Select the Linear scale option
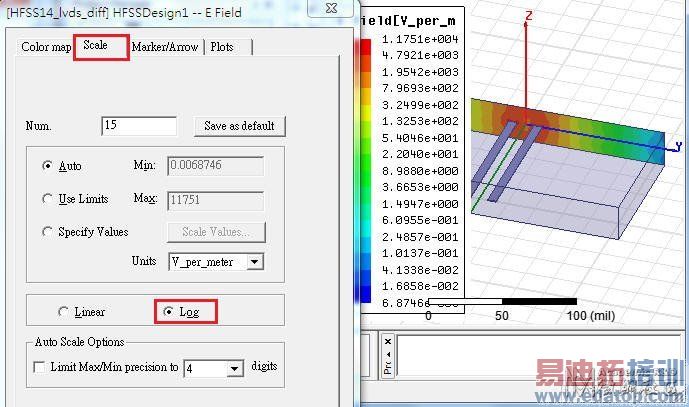 click(63, 312)
